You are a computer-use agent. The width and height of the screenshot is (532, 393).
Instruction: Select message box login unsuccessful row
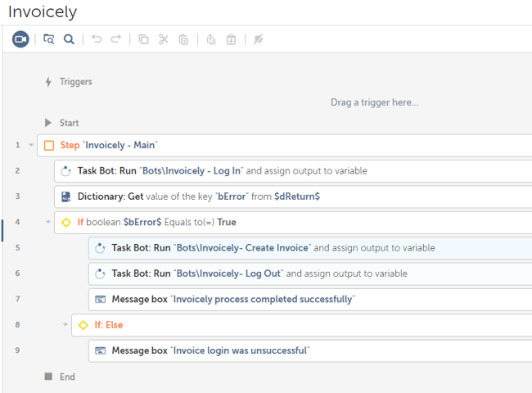tap(310, 350)
